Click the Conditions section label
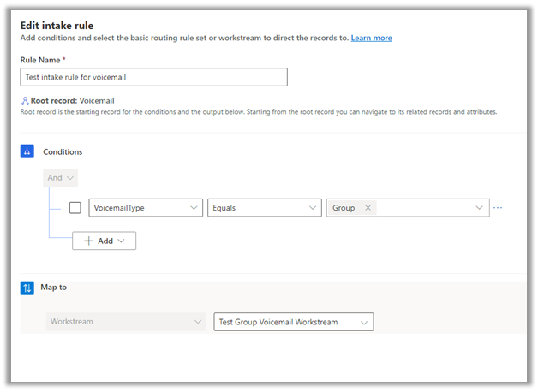 click(x=63, y=151)
